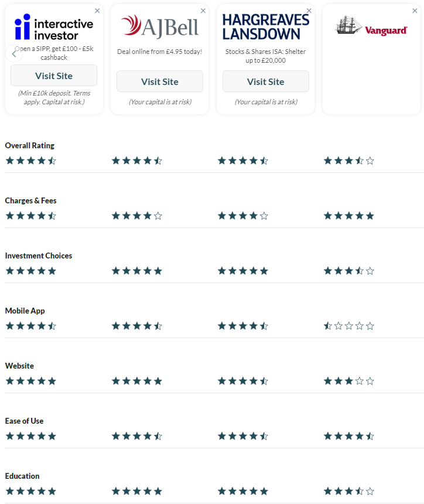Click the AJ Bell logo
Screen dimensions: 424x504
click(160, 27)
